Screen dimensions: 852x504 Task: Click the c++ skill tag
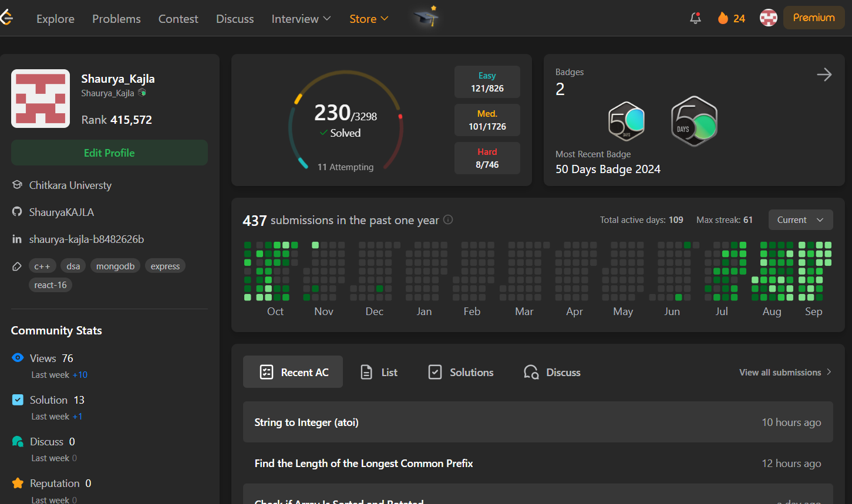pyautogui.click(x=42, y=266)
